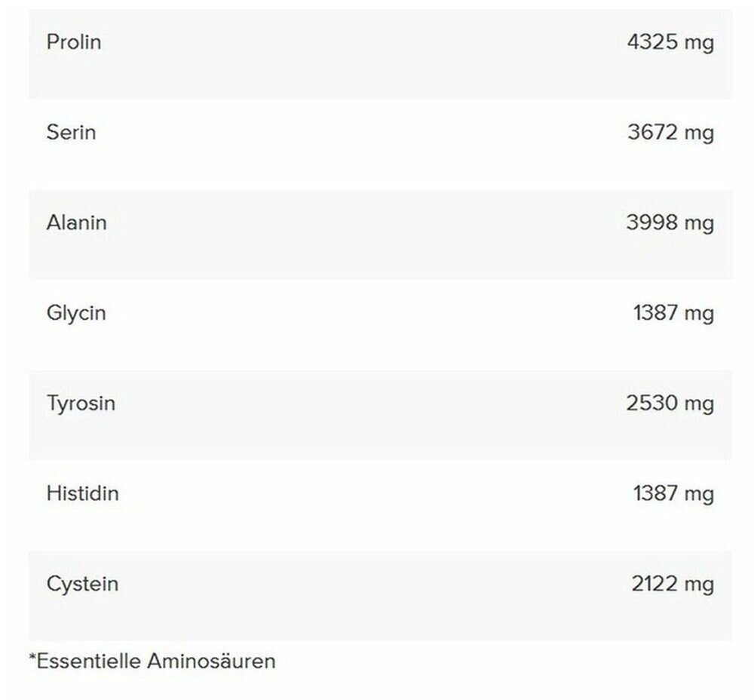Click the number 3998 for Alanin
Screen dimensions: 754x700
[652, 223]
